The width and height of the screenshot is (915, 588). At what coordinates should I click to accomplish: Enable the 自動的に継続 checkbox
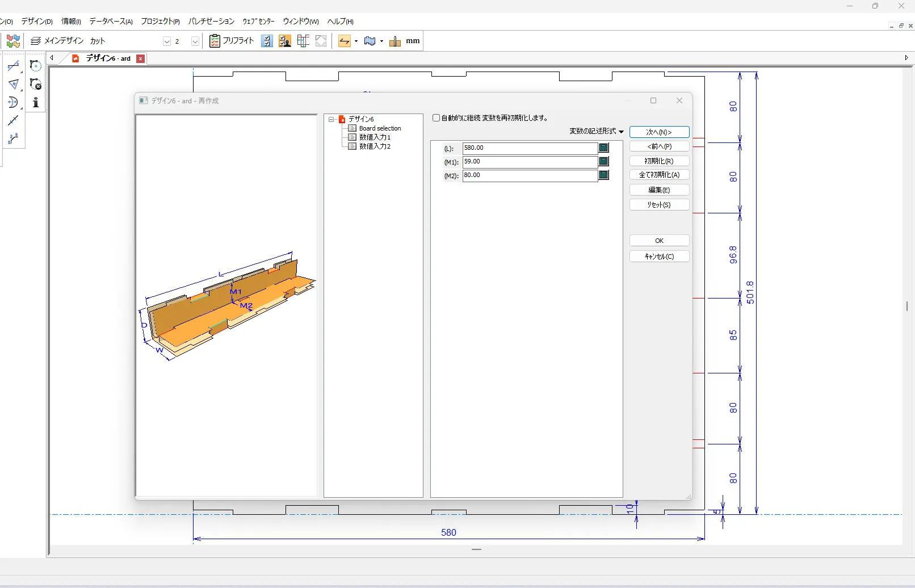(x=436, y=118)
